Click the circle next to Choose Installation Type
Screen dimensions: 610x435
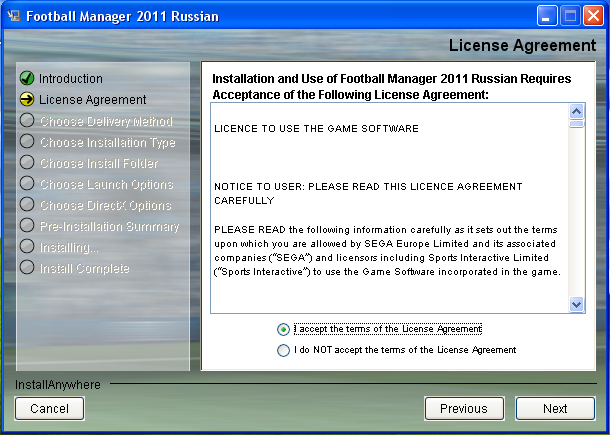click(x=27, y=141)
